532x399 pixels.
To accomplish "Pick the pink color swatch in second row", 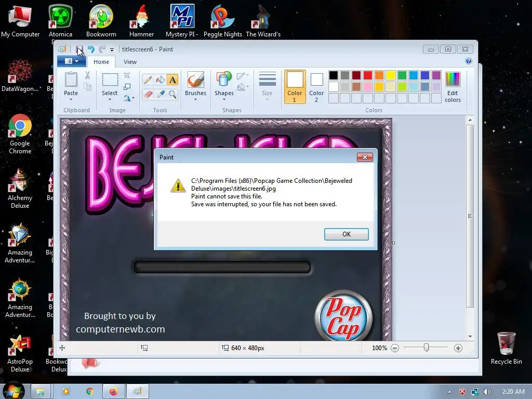I will pos(367,87).
